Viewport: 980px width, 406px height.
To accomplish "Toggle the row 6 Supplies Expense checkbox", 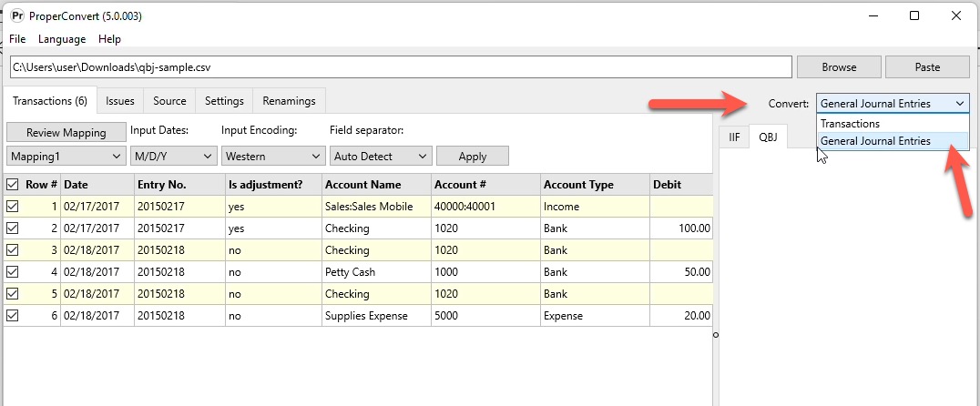I will tap(12, 316).
